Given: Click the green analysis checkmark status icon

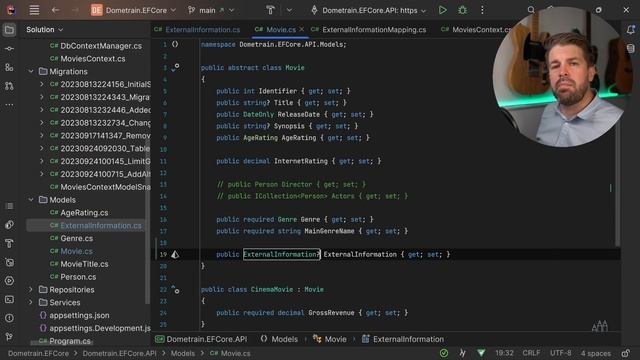Looking at the screenshot, I should pyautogui.click(x=444, y=353).
